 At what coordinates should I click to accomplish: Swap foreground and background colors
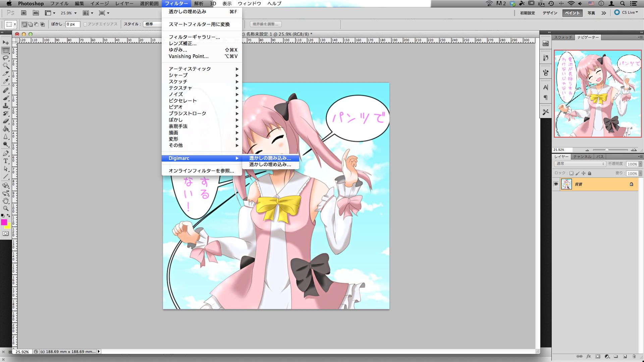[8, 216]
